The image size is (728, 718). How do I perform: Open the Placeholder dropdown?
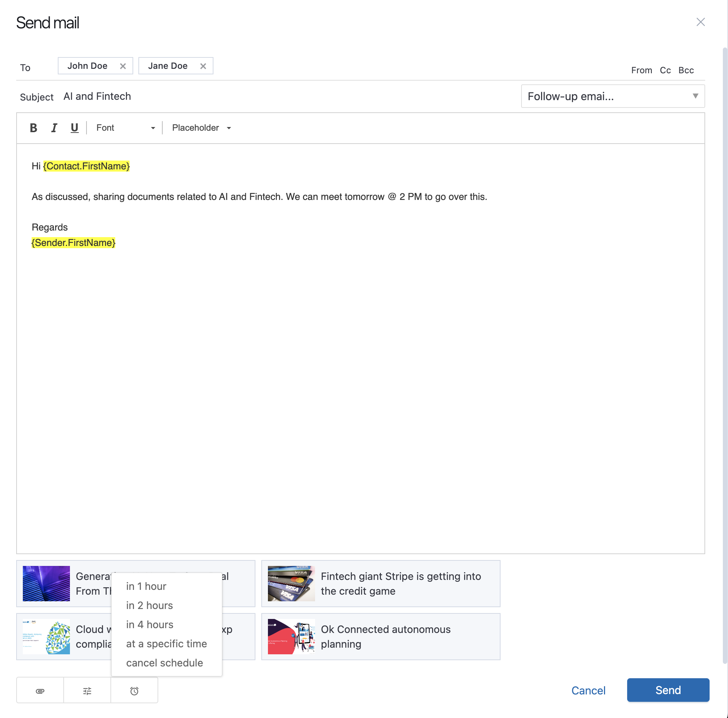coord(201,128)
